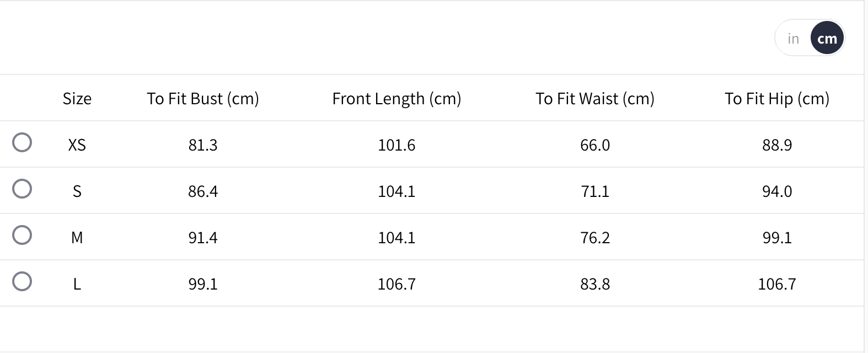Select the XS size radio button
The height and width of the screenshot is (353, 868).
(x=22, y=143)
